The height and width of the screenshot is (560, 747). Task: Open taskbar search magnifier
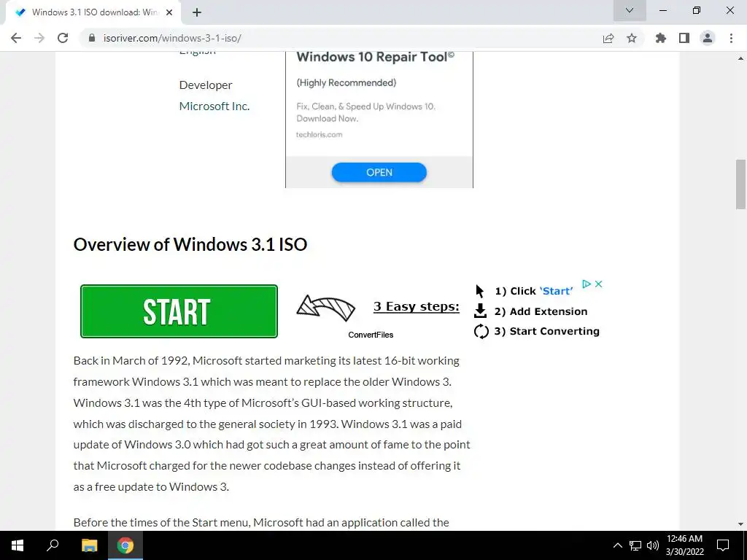(53, 545)
